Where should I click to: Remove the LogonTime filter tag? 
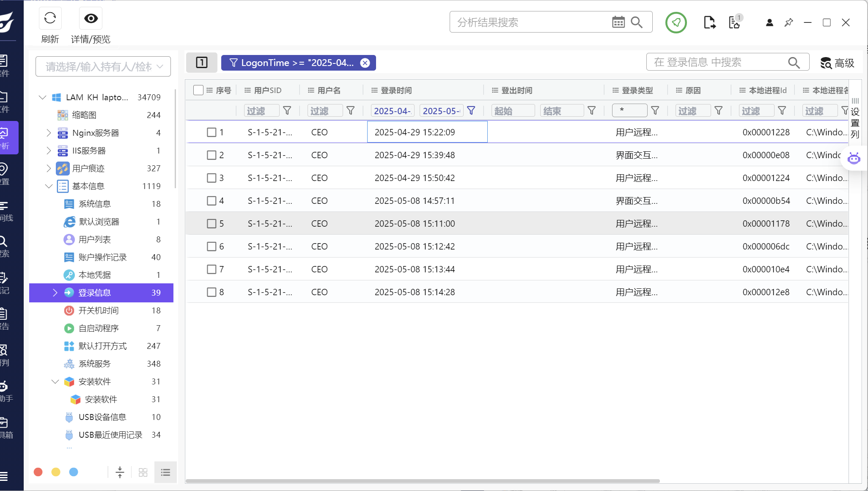coord(365,63)
